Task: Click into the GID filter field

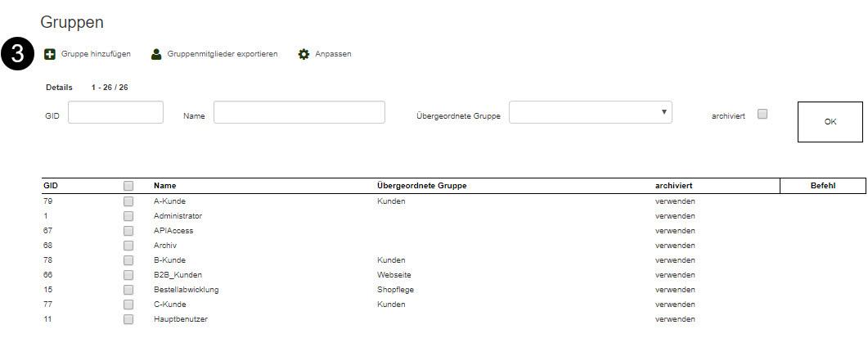Action: tap(116, 112)
